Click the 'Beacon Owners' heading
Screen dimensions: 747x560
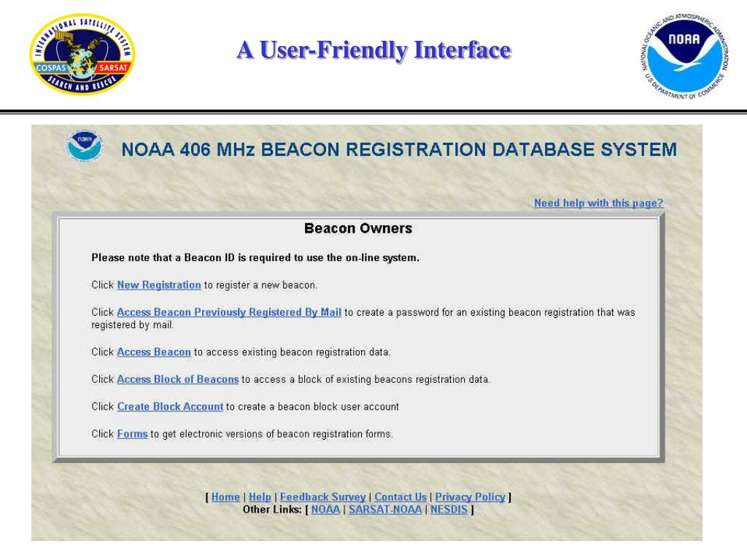tap(358, 228)
